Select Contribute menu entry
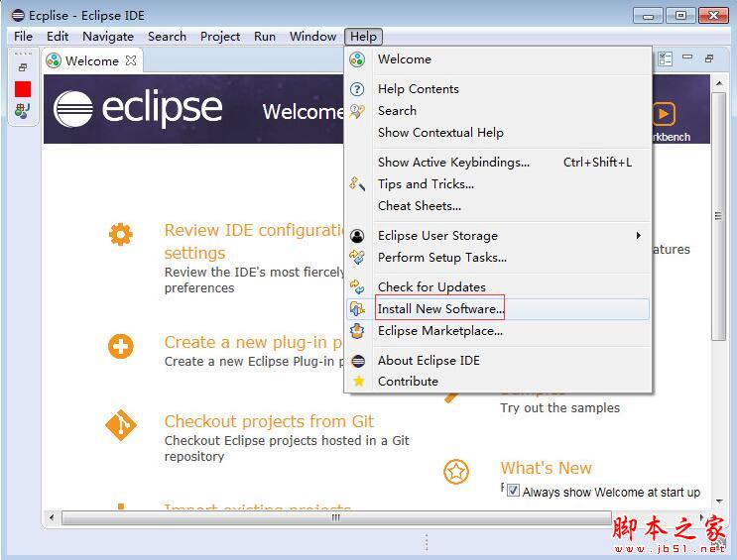737x560 pixels. [498, 381]
